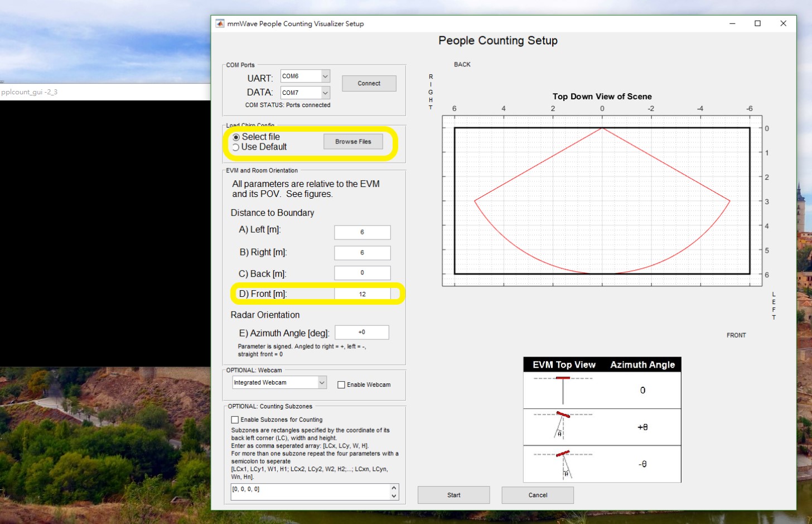This screenshot has width=812, height=524.
Task: Choose the "Use Default" chirp config option
Action: tap(236, 147)
